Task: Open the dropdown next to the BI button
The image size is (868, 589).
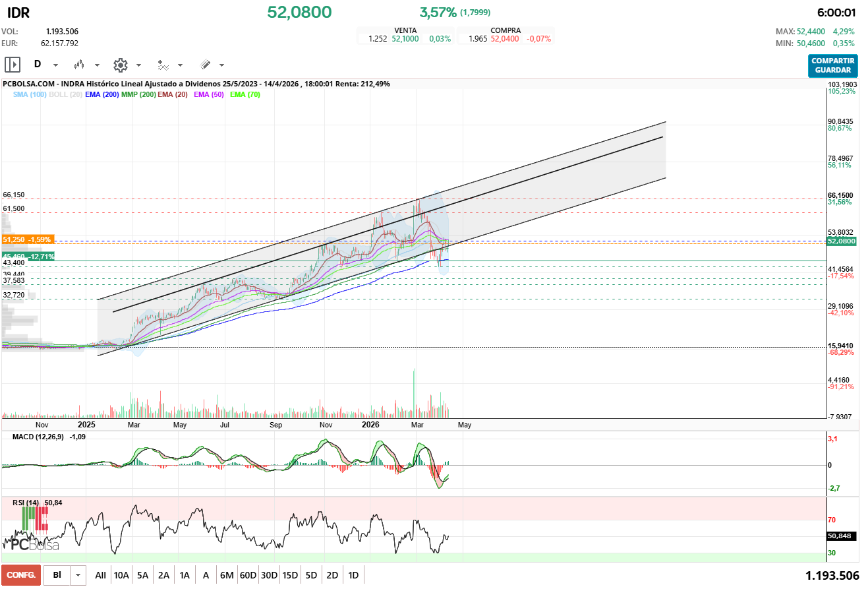Action: (78, 575)
